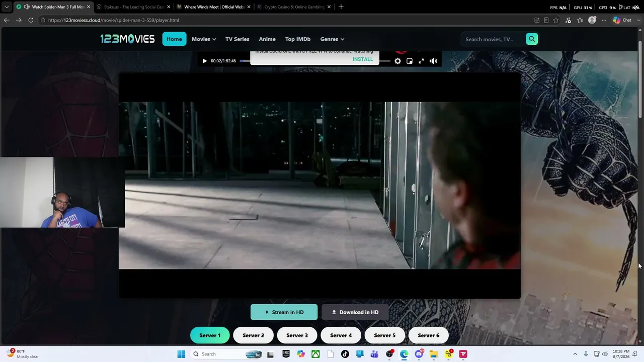Switch to the Stake.us browser tab
Viewport: 644px width, 362px height.
pyautogui.click(x=133, y=7)
